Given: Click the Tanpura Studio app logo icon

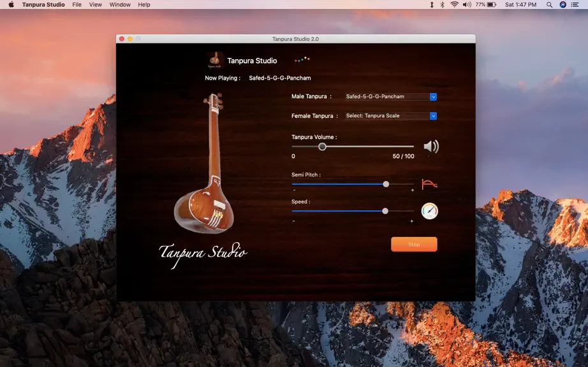Looking at the screenshot, I should point(215,61).
